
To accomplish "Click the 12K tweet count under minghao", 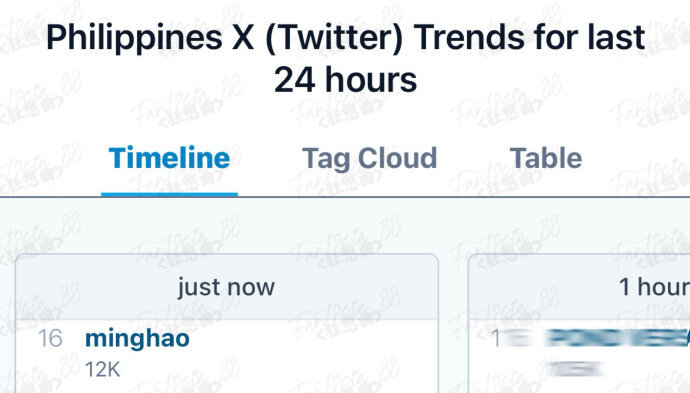I will (103, 370).
